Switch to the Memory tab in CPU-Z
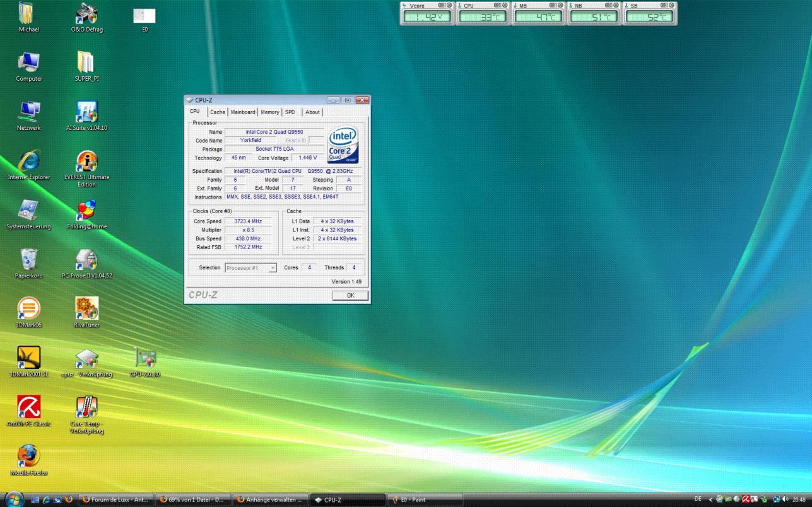 [x=270, y=112]
